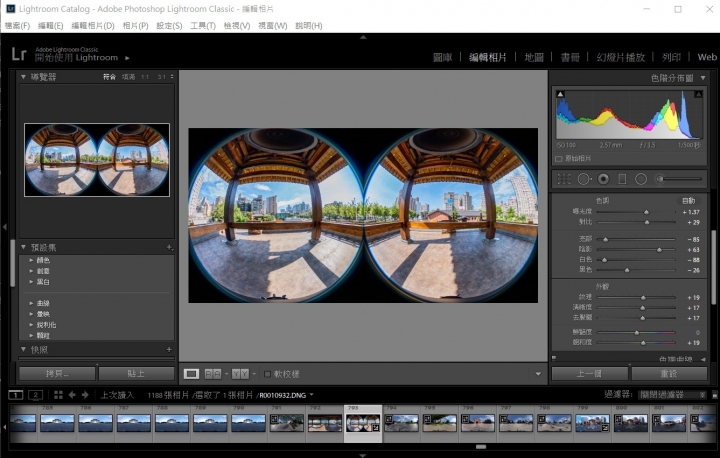The width and height of the screenshot is (720, 458).
Task: Open grid view from filmstrip bar
Action: point(56,395)
